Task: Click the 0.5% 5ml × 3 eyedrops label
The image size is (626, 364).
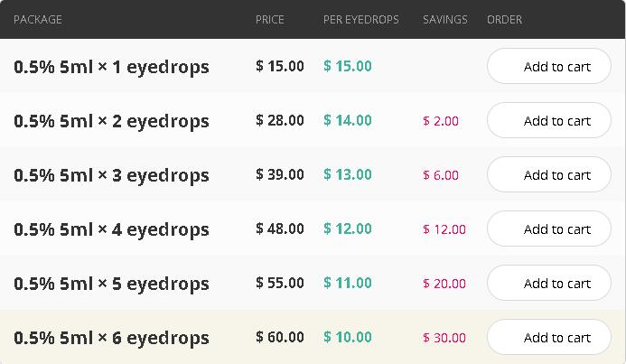Action: (x=111, y=175)
